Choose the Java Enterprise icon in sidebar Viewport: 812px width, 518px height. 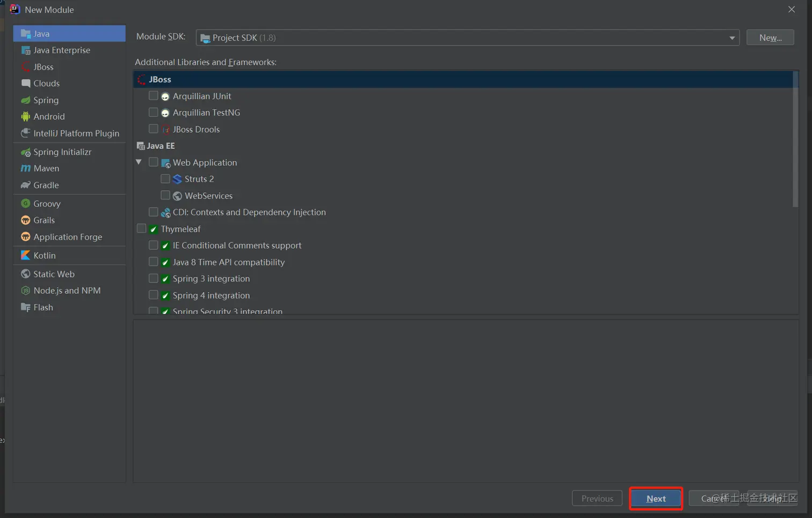pos(25,50)
